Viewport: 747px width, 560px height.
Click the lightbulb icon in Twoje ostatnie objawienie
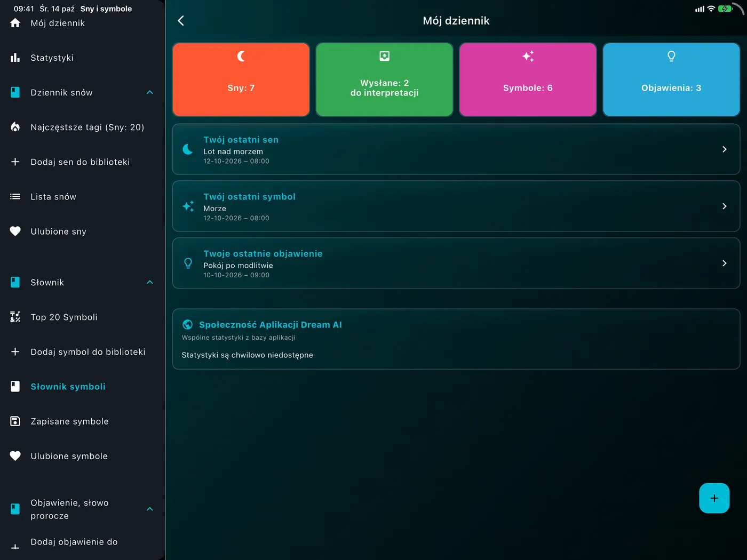click(x=188, y=263)
